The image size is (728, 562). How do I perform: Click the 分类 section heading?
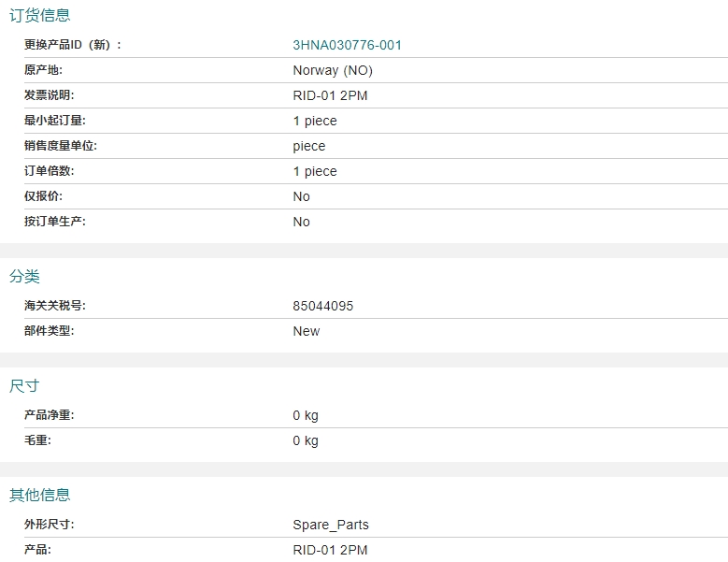(x=24, y=277)
